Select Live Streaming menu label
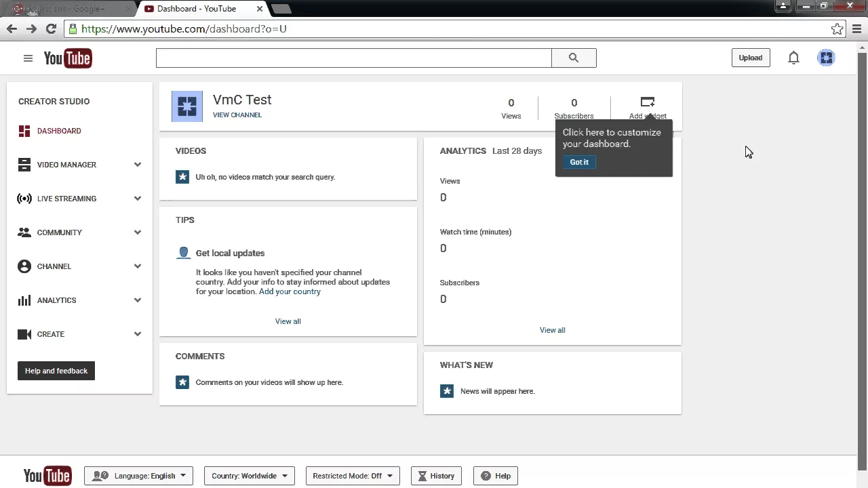This screenshot has width=868, height=488. (x=66, y=199)
